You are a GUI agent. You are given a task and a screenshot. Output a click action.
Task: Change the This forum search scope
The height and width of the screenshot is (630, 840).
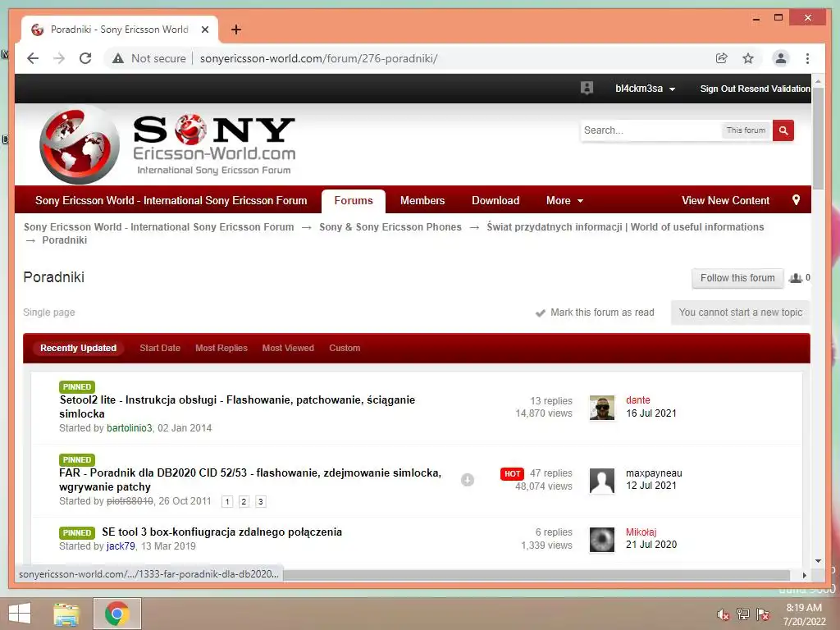pos(746,130)
